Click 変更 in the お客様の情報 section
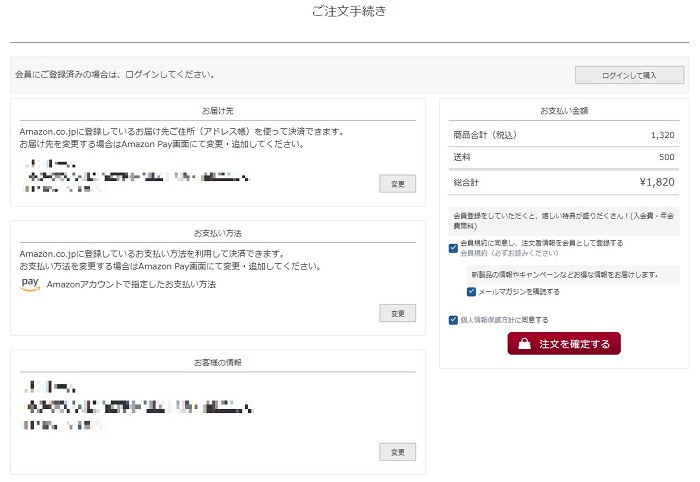This screenshot has height=482, width=700. [397, 452]
